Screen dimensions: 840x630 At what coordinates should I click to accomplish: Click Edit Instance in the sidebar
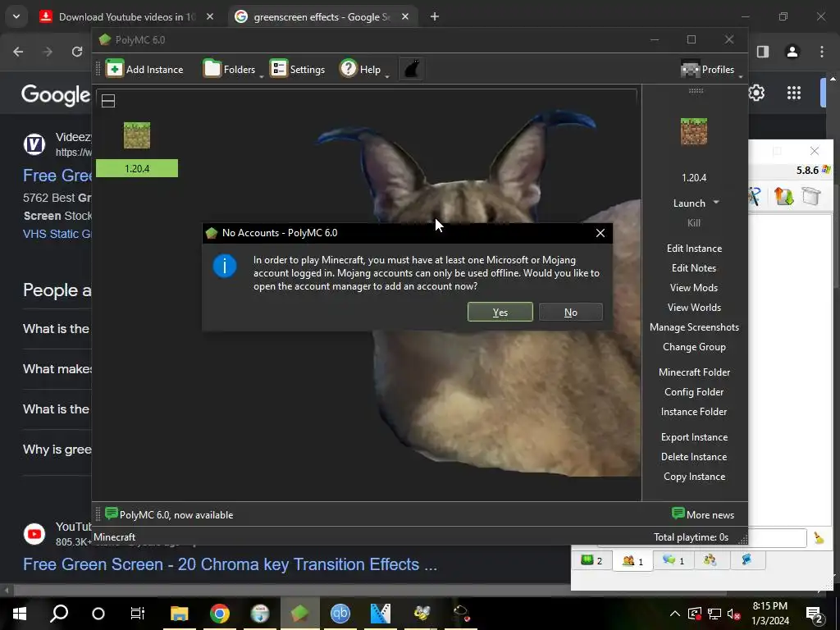694,248
